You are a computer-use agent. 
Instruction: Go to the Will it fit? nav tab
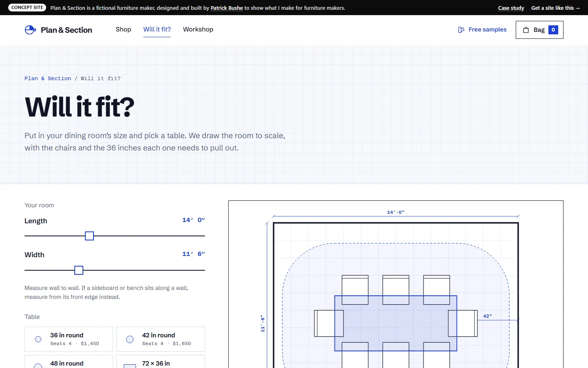pos(157,29)
